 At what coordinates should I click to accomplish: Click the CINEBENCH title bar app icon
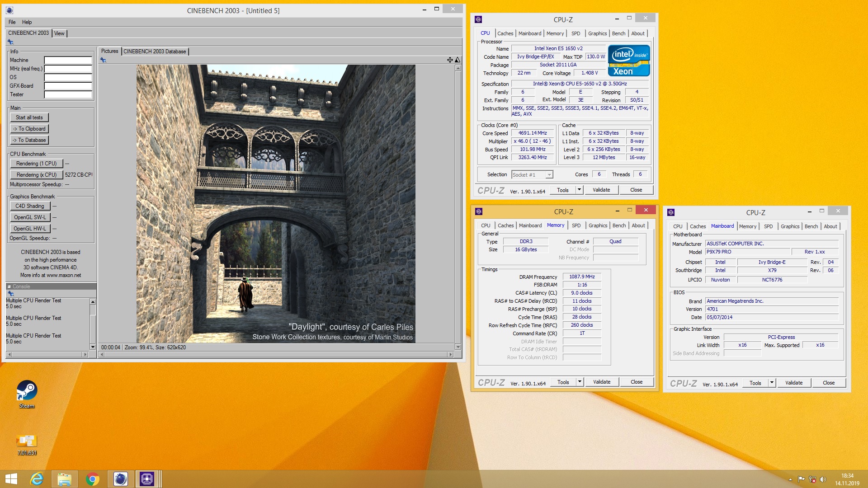[x=10, y=10]
